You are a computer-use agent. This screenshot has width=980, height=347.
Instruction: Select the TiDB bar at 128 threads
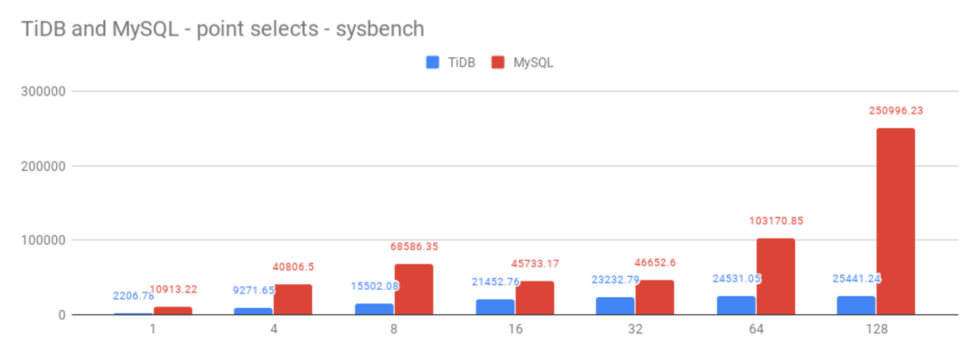856,305
